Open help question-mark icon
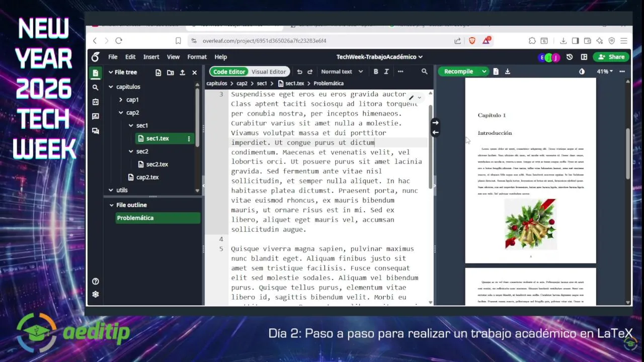The width and height of the screenshot is (644, 362). pyautogui.click(x=96, y=282)
